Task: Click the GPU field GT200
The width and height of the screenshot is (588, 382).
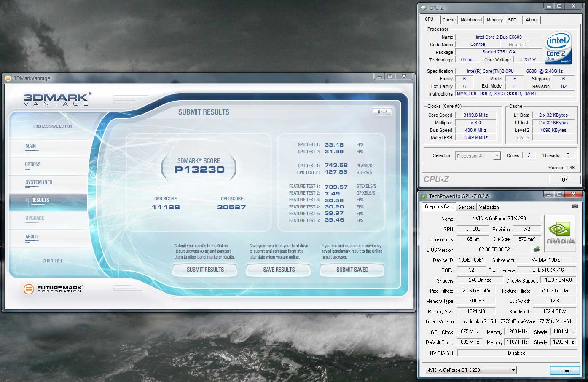Action: click(x=473, y=229)
